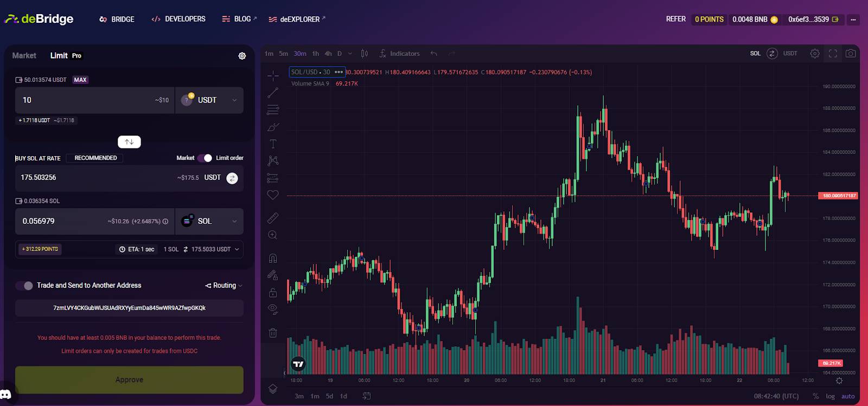Switch to Market tab
868x406 pixels.
click(24, 56)
